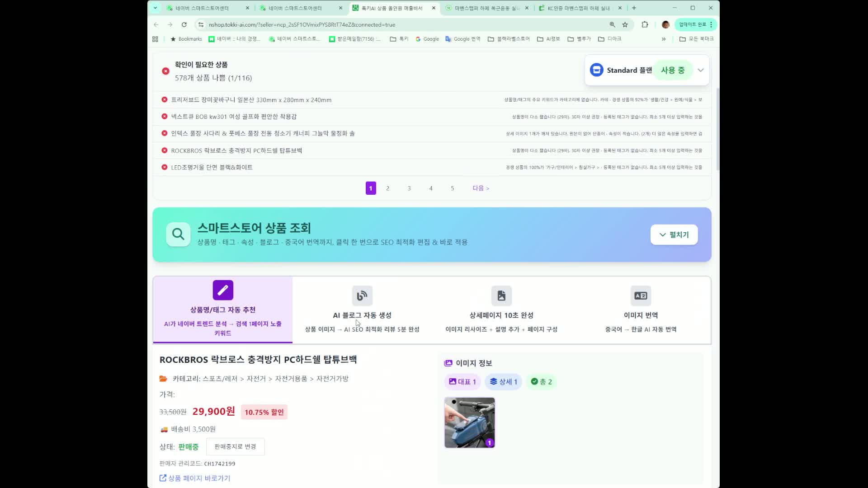The width and height of the screenshot is (868, 488).
Task: Click the red icon beside LED조명거울 row
Action: tap(165, 167)
